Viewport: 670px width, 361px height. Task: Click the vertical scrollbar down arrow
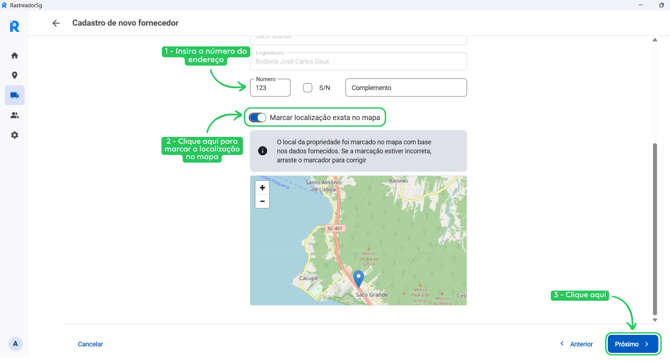tap(655, 320)
